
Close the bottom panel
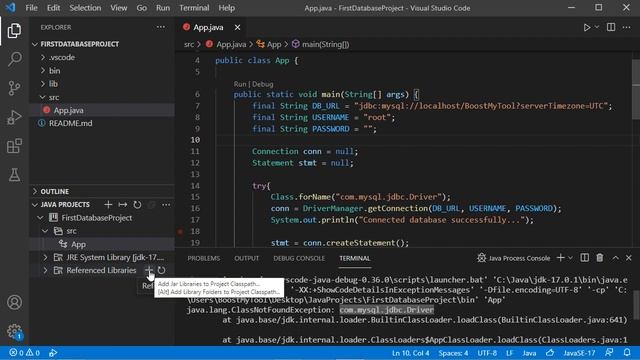pyautogui.click(x=629, y=258)
